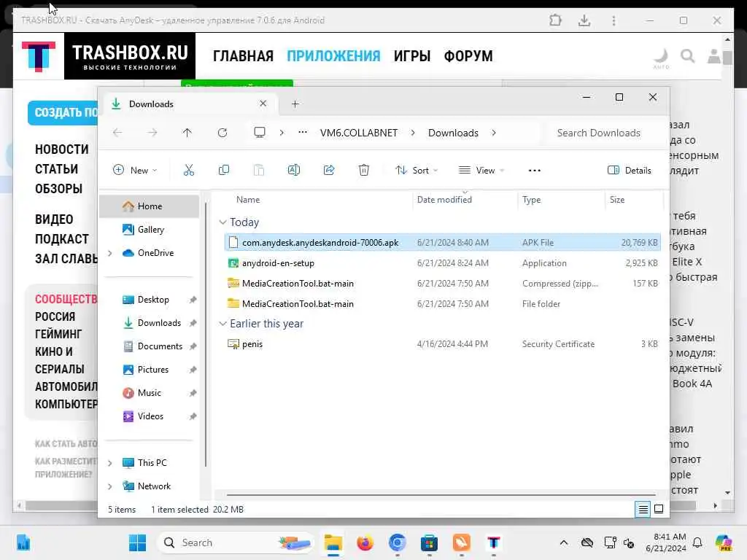The image size is (747, 560).
Task: Click the Copy icon in Explorer toolbar
Action: coord(223,170)
